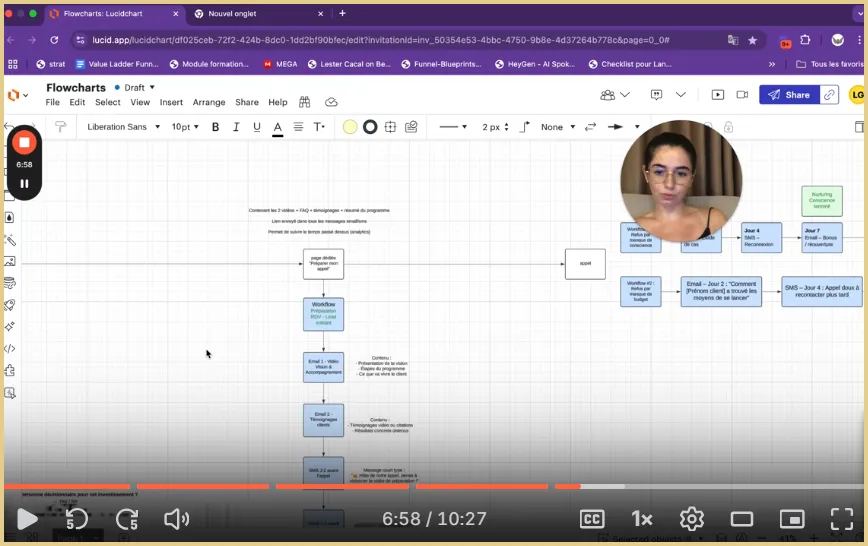
Task: Open the sparkle AI icon in sidebar
Action: pos(9,327)
